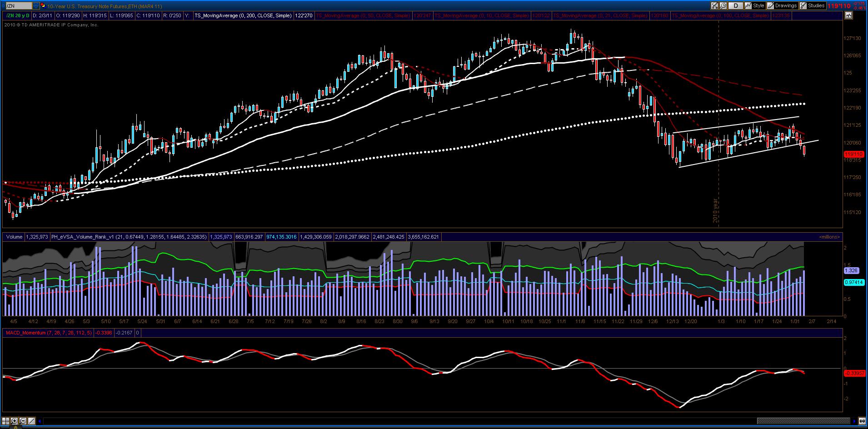Expand the bottom double-chevron panel tab
Screen dimensions: 868x429
tap(15, 427)
